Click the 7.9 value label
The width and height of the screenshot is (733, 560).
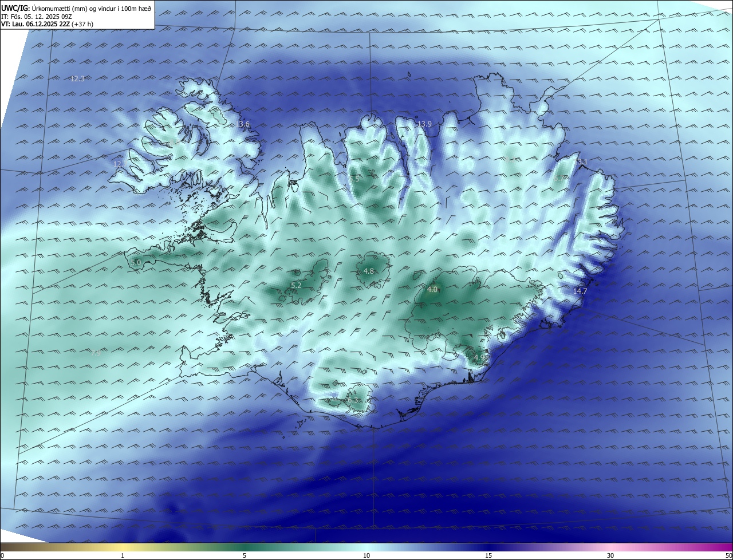(96, 353)
